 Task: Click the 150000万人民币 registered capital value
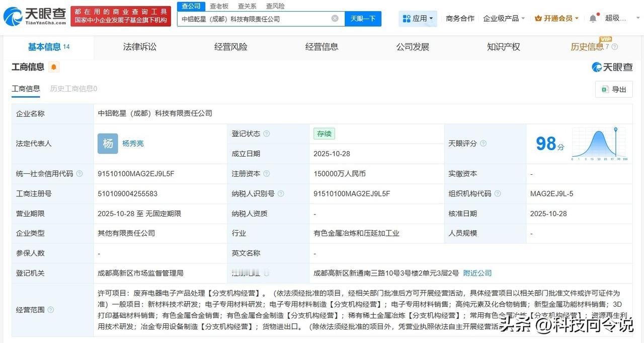pos(340,174)
